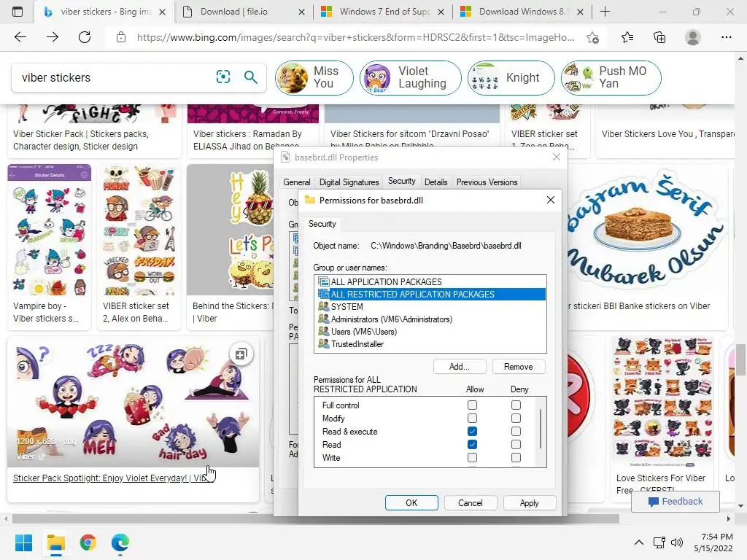Image resolution: width=747 pixels, height=560 pixels.
Task: Click Cancel in the Permissions dialog
Action: pyautogui.click(x=471, y=503)
